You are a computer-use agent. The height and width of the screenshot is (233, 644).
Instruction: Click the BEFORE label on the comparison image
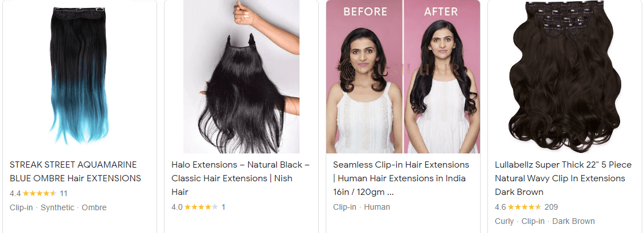(365, 12)
